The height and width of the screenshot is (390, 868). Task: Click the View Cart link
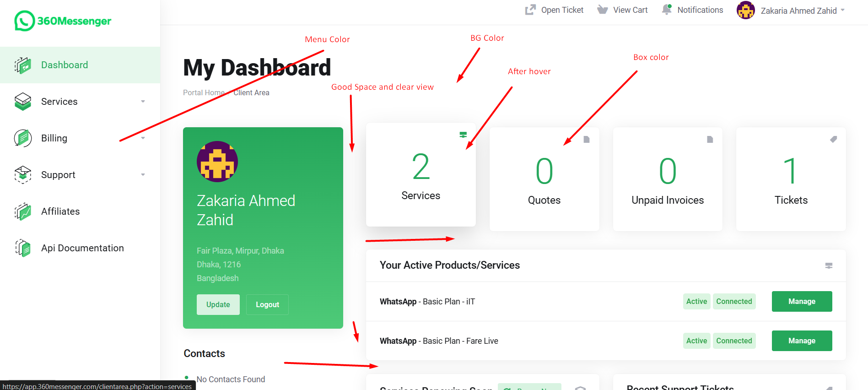[622, 10]
